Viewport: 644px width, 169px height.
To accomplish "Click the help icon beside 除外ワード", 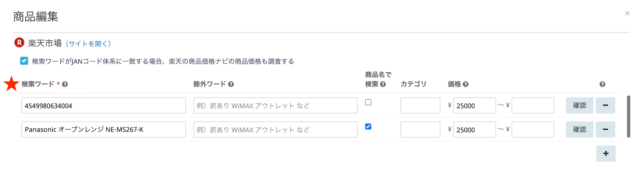I will click(231, 84).
